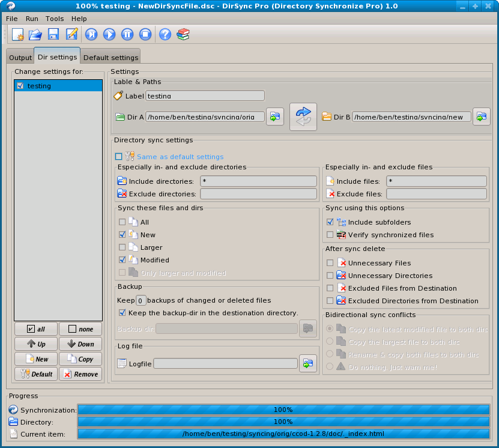Select the Dir settings tab

[x=57, y=57]
